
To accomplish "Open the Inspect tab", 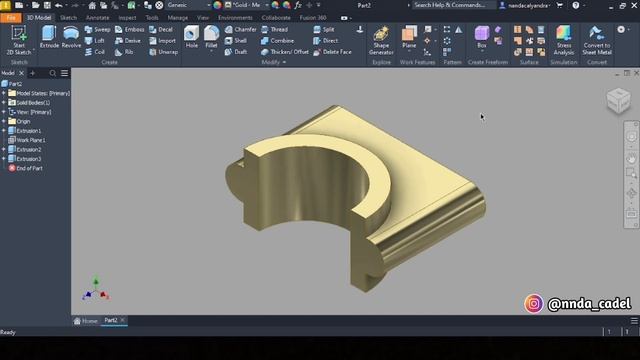I will pos(127,18).
